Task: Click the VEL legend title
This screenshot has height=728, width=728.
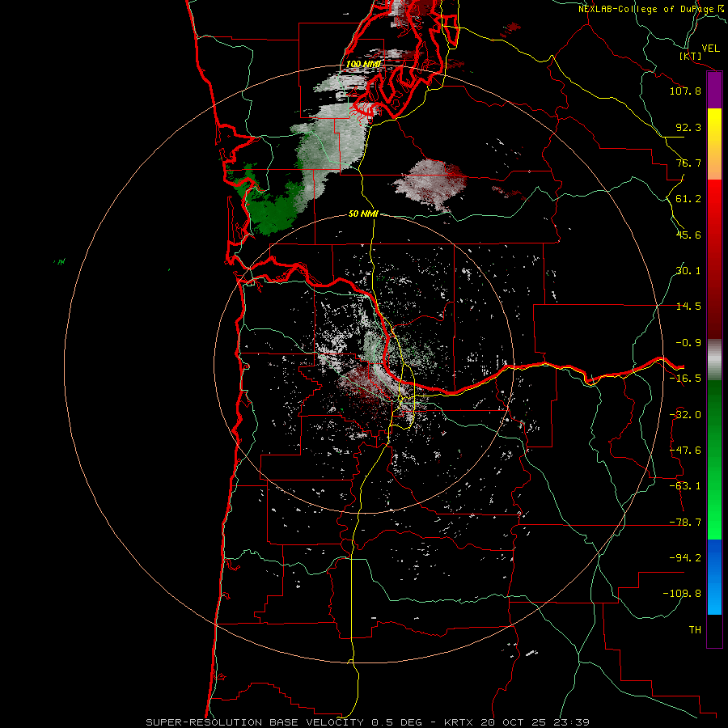Action: click(710, 49)
